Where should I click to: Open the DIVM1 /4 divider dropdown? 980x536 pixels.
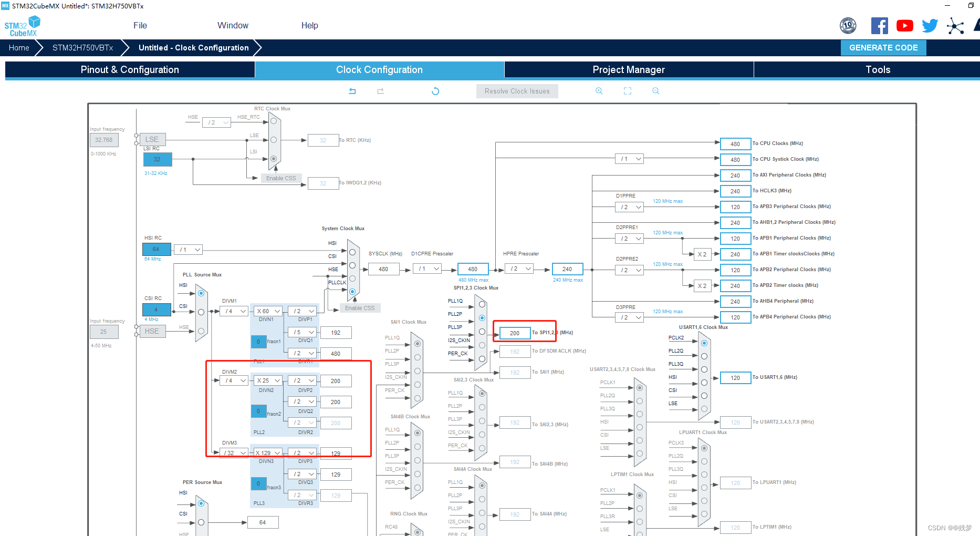pyautogui.click(x=234, y=311)
